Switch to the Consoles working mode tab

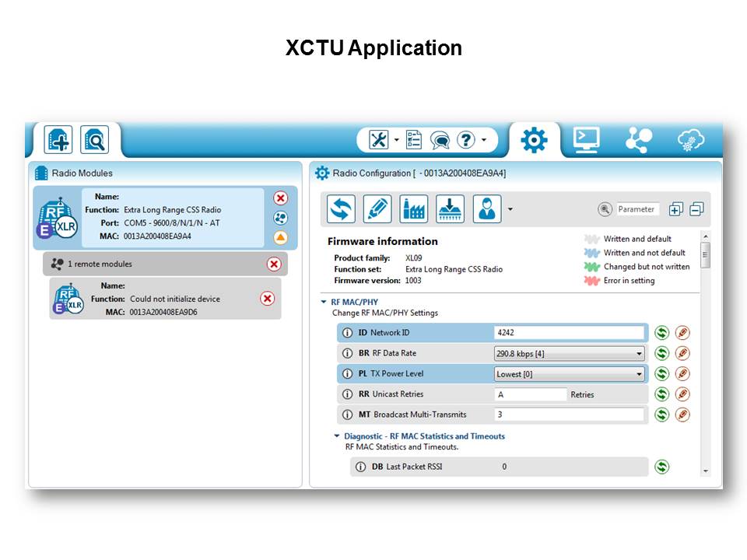point(586,140)
